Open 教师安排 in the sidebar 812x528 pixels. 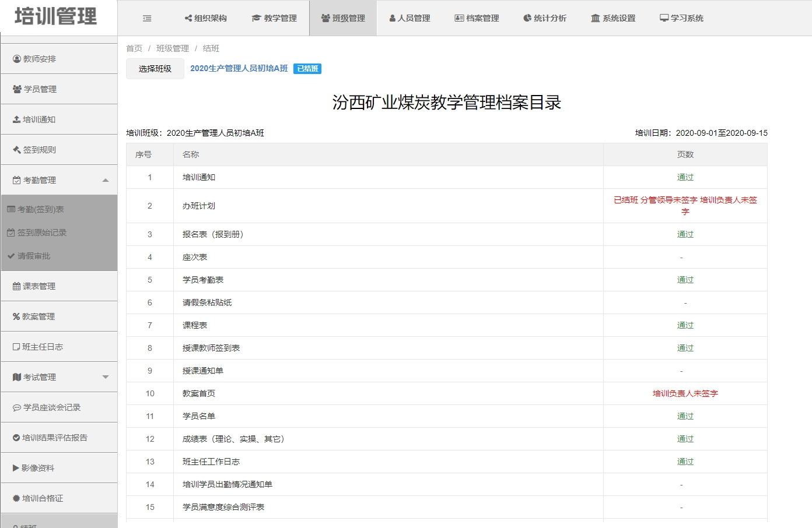coord(39,59)
